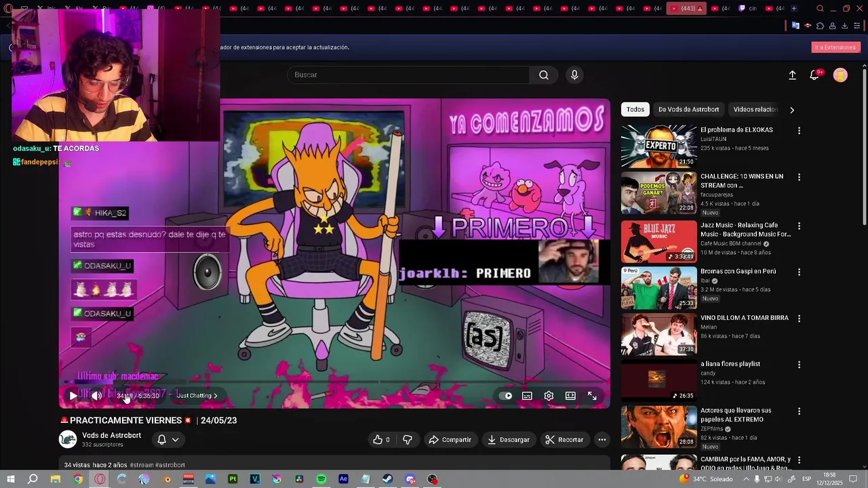The image size is (868, 488).
Task: Like the video with the thumbs-up button
Action: point(381,440)
